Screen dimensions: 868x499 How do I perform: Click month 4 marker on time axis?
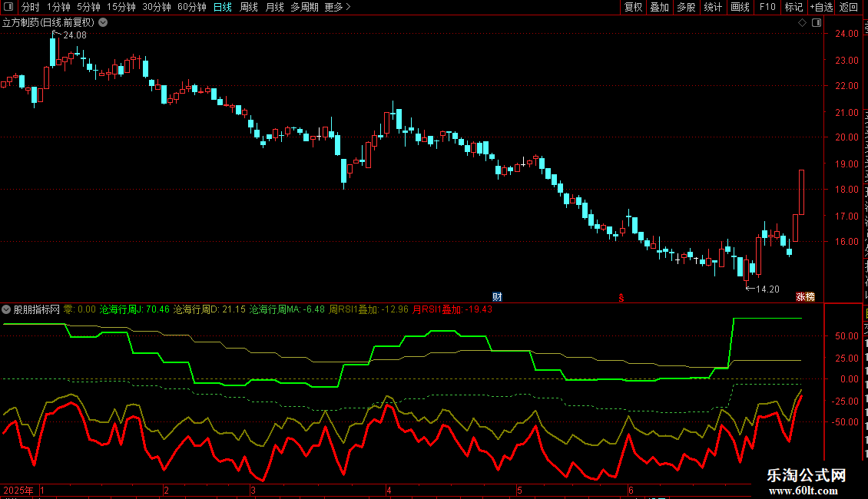tap(389, 490)
